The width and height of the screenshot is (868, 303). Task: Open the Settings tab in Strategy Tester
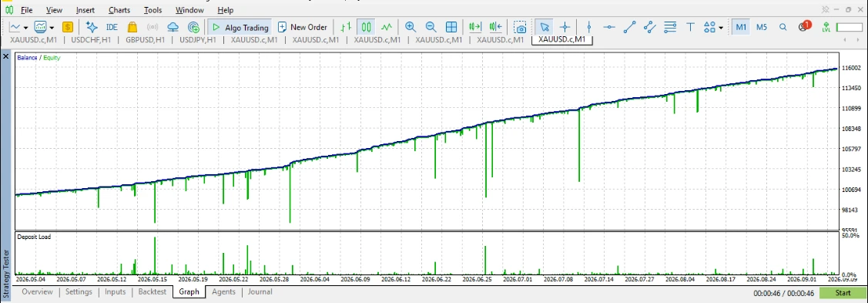[79, 292]
